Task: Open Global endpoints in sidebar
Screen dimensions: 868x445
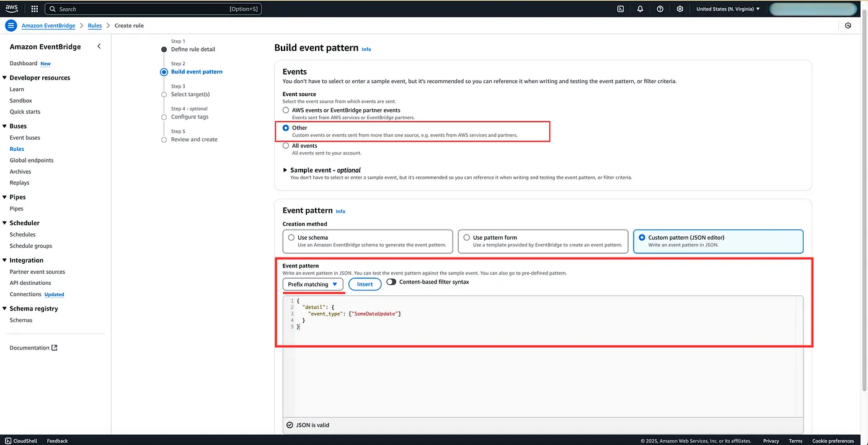Action: (x=32, y=160)
